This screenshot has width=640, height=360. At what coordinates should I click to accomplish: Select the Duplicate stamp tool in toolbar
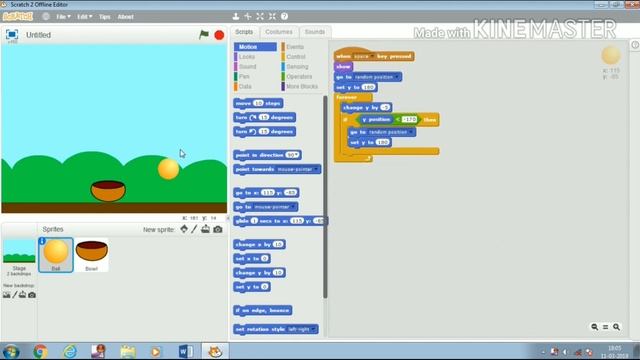coord(236,16)
